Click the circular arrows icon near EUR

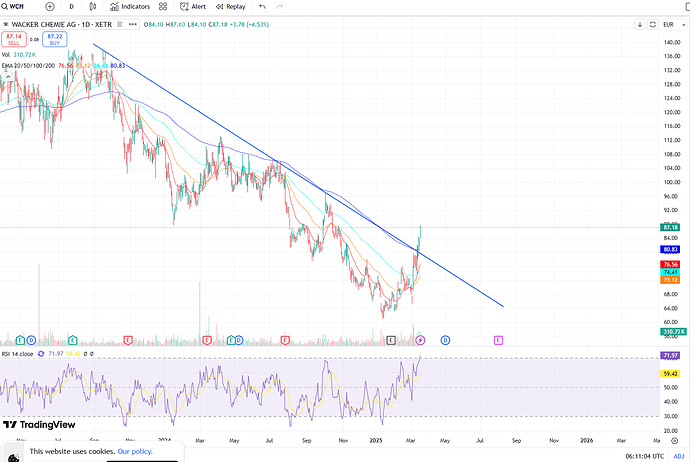point(653,25)
